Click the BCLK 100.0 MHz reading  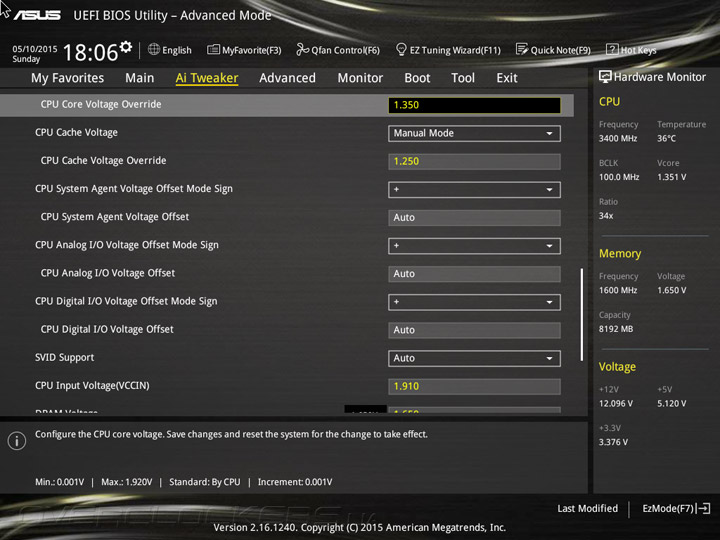[619, 177]
